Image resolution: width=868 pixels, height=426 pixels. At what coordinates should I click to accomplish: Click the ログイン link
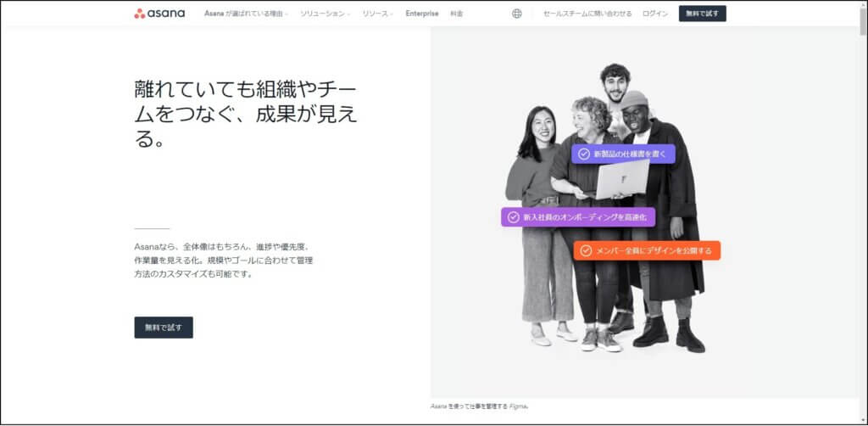click(x=655, y=14)
